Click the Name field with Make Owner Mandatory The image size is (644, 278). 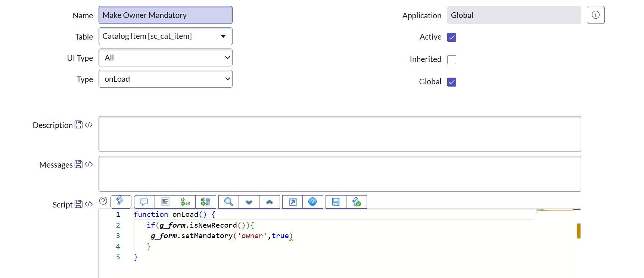click(x=165, y=15)
